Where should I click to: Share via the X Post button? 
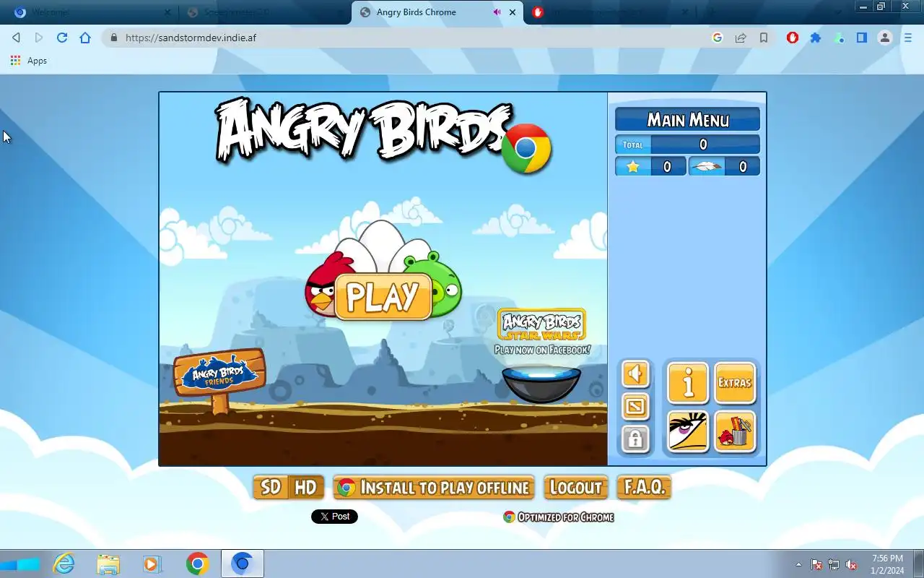click(334, 517)
